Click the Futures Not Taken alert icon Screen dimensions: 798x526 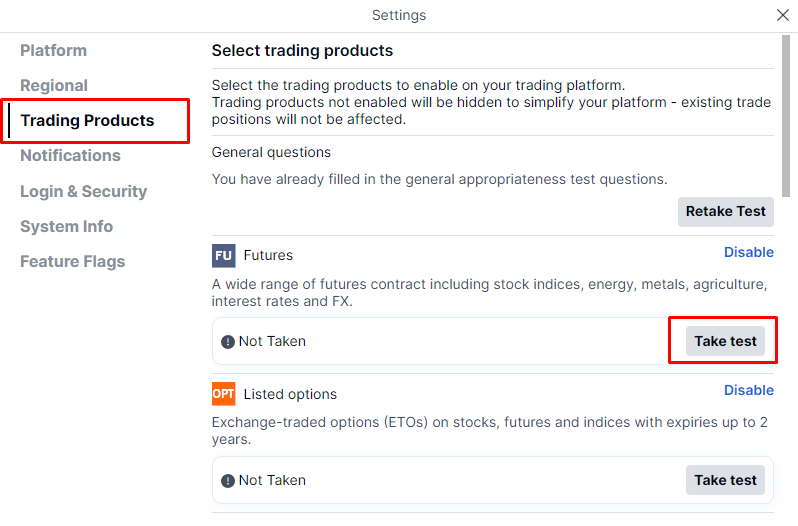(x=228, y=342)
